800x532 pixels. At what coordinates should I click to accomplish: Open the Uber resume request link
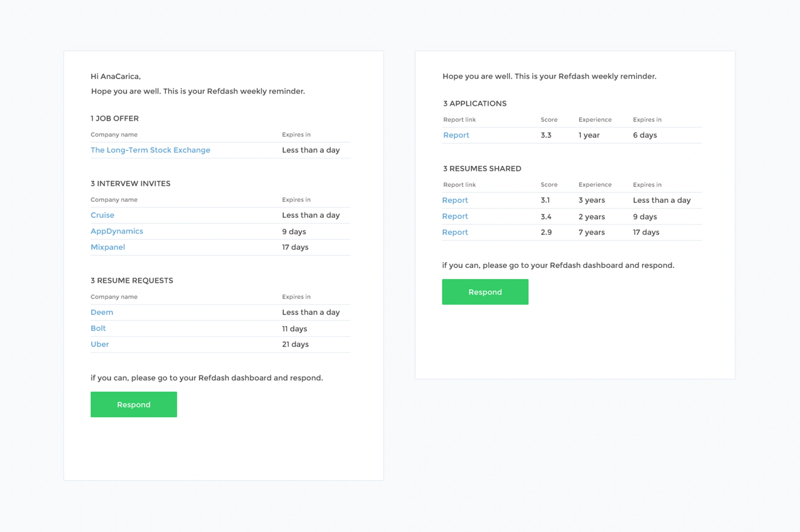pos(100,344)
